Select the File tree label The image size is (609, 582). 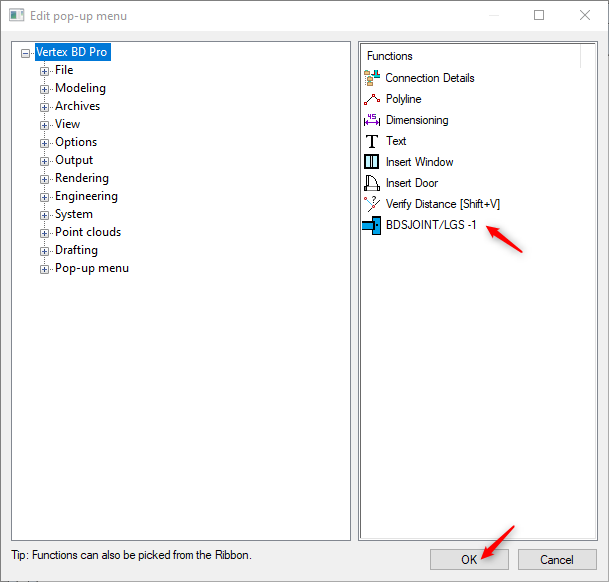point(64,70)
